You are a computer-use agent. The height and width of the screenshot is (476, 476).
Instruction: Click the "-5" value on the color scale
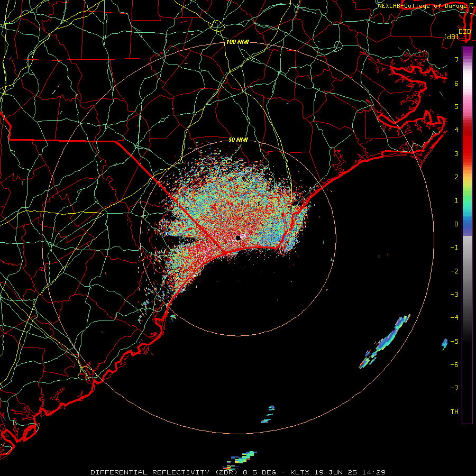click(454, 341)
